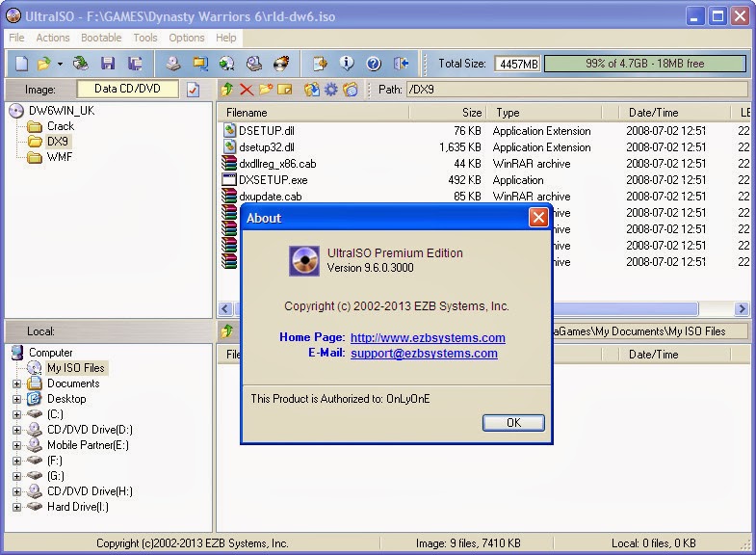Click the file list scroll right arrow
Image resolution: width=756 pixels, height=555 pixels.
click(x=742, y=308)
